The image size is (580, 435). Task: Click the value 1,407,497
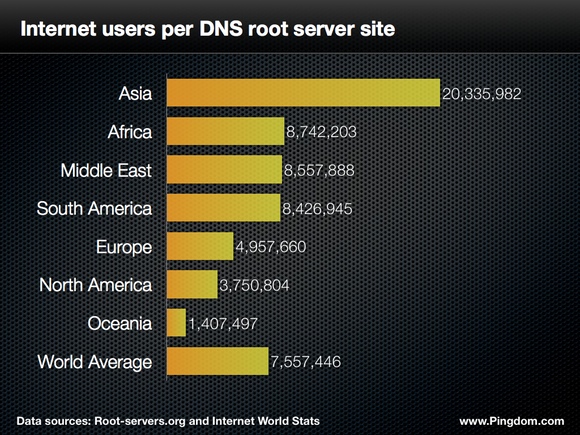coord(223,324)
